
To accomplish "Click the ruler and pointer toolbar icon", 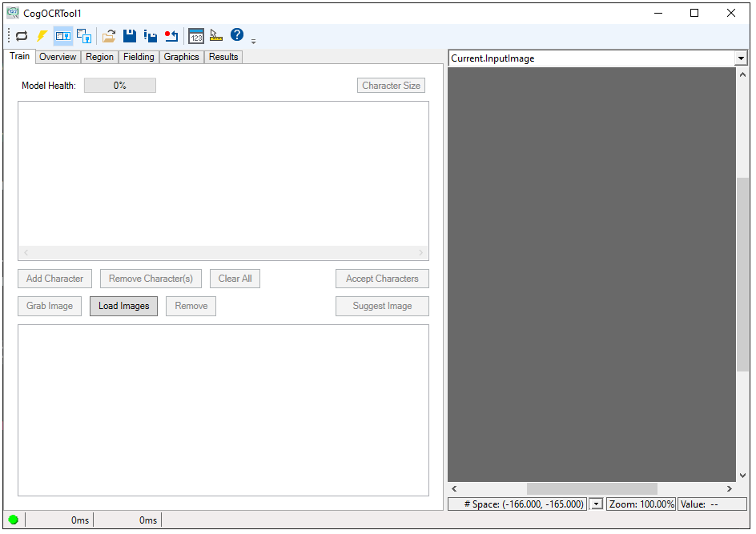I will coord(216,36).
